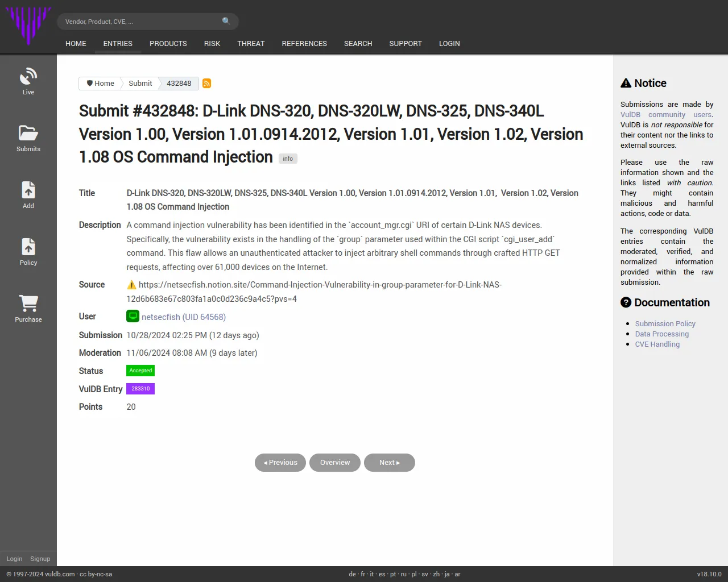Image resolution: width=728 pixels, height=582 pixels.
Task: Click the 432848 breadcrumb
Action: 179,84
